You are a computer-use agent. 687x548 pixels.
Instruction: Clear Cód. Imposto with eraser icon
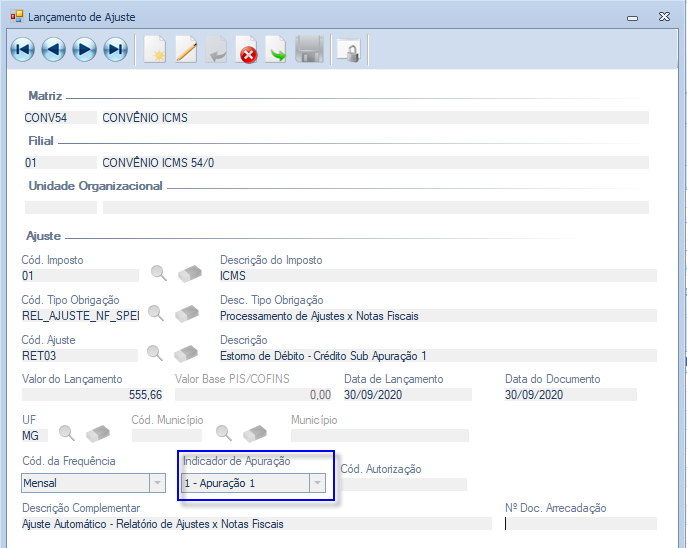(x=190, y=274)
